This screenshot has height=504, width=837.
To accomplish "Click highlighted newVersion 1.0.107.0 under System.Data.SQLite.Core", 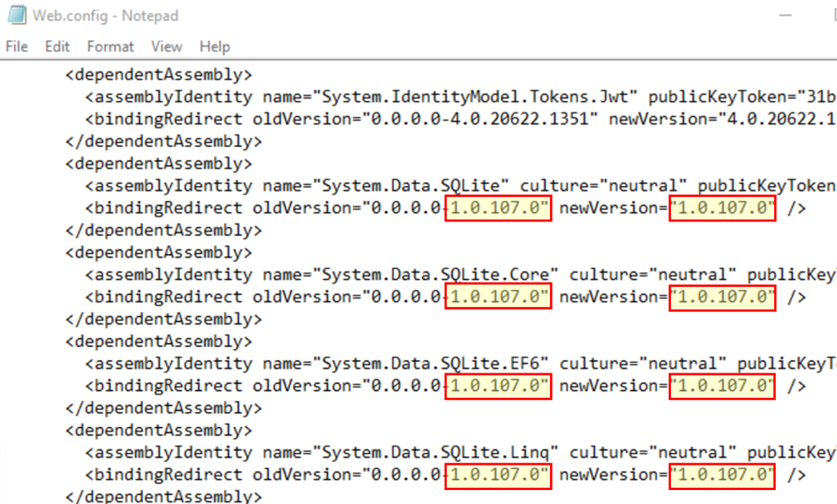I will 722,297.
